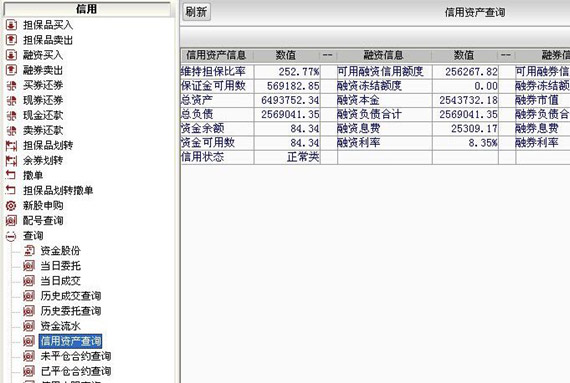Viewport: 570px width, 383px height.
Task: Select 当日委托 under 查询
Action: coord(60,266)
